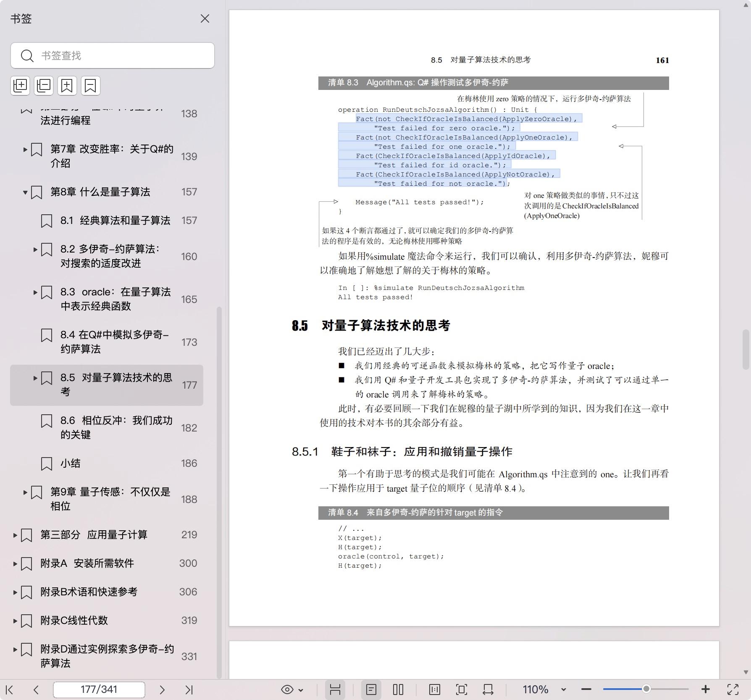Click bookmark icon beside 小结
The image size is (751, 700).
(47, 464)
